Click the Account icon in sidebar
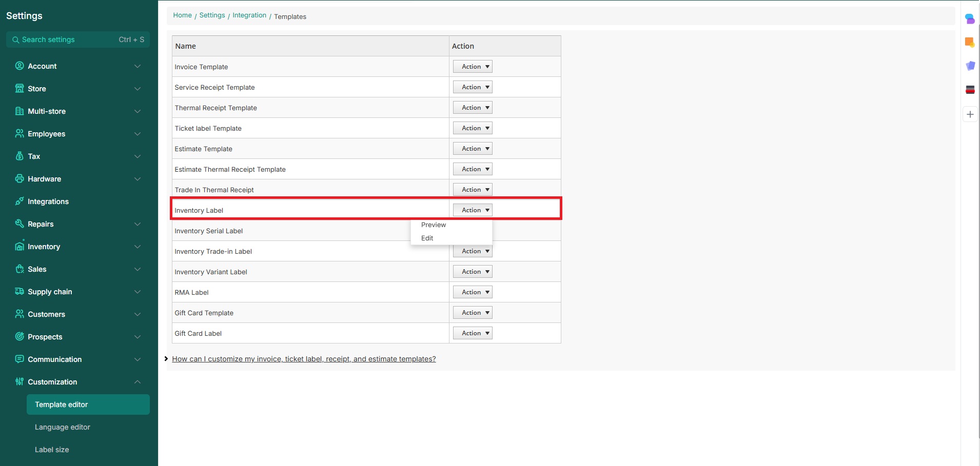980x466 pixels. 19,66
